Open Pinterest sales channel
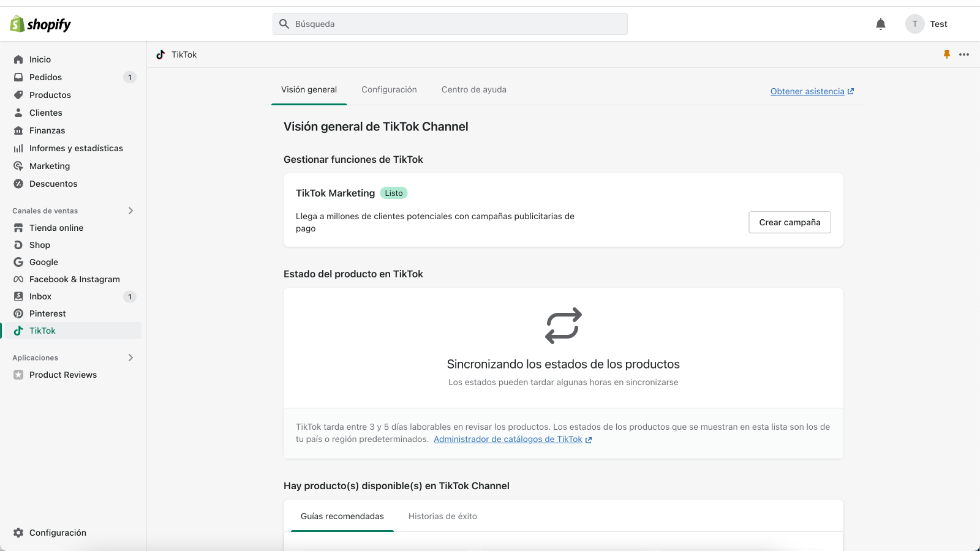 click(48, 313)
